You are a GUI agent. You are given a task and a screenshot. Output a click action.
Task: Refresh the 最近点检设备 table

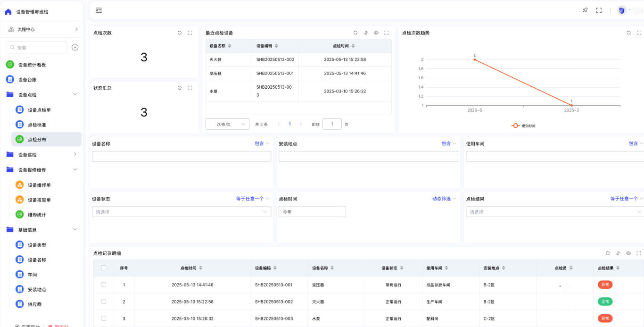(355, 33)
